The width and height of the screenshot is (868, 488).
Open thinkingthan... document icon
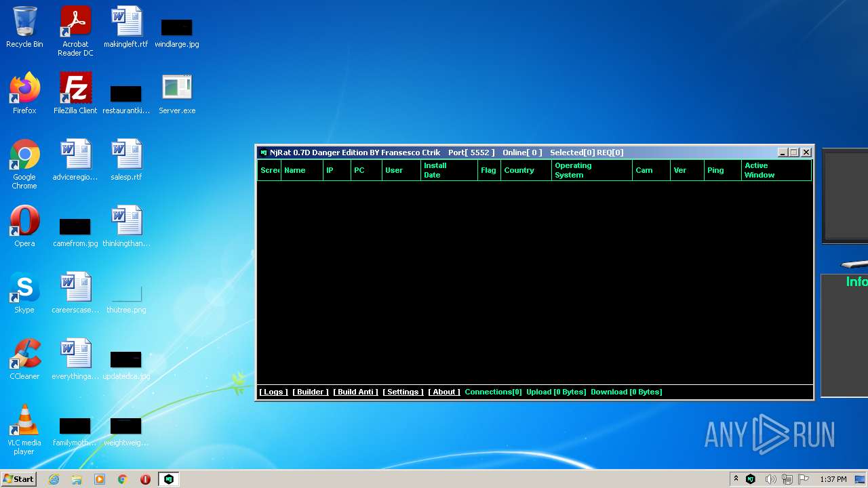point(125,226)
